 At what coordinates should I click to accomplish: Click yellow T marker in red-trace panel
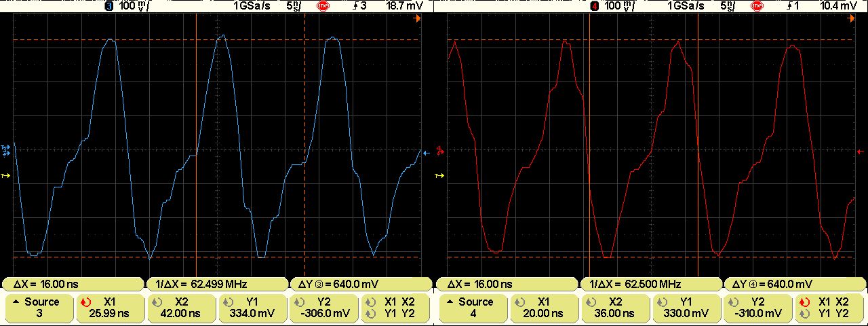(439, 176)
